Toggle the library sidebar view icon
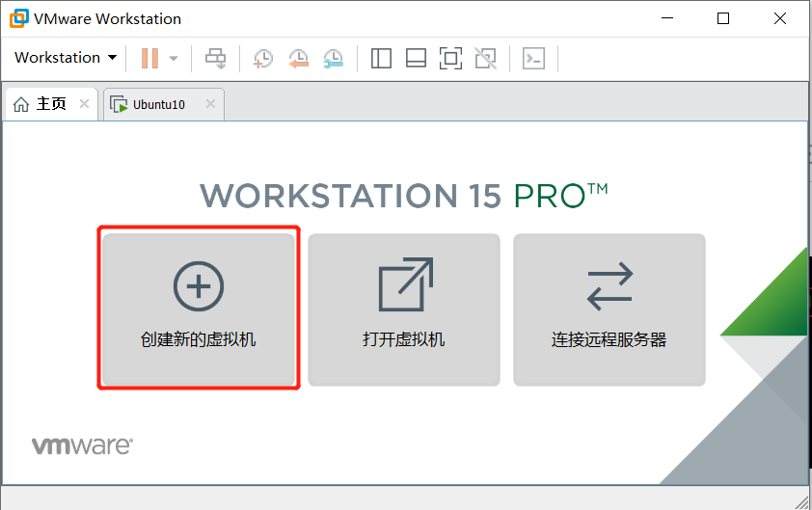 pos(381,58)
